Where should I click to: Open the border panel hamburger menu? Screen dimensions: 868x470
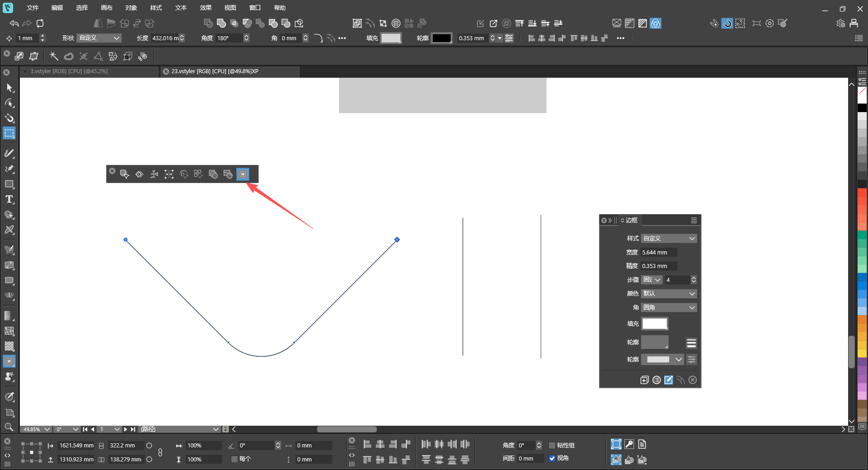(694, 220)
